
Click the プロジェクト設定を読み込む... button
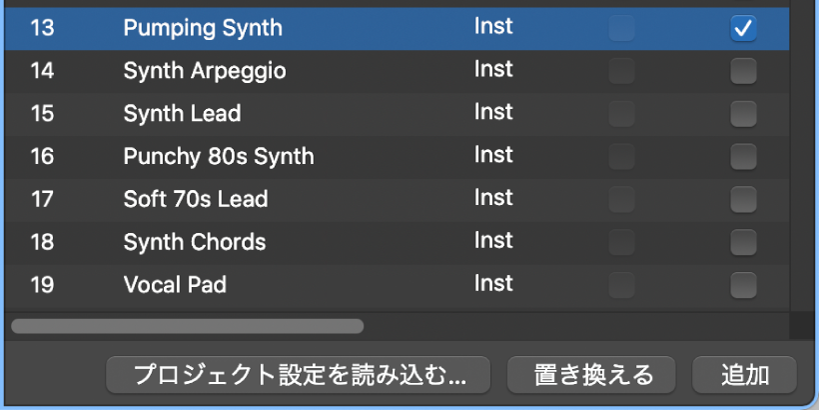tap(299, 375)
